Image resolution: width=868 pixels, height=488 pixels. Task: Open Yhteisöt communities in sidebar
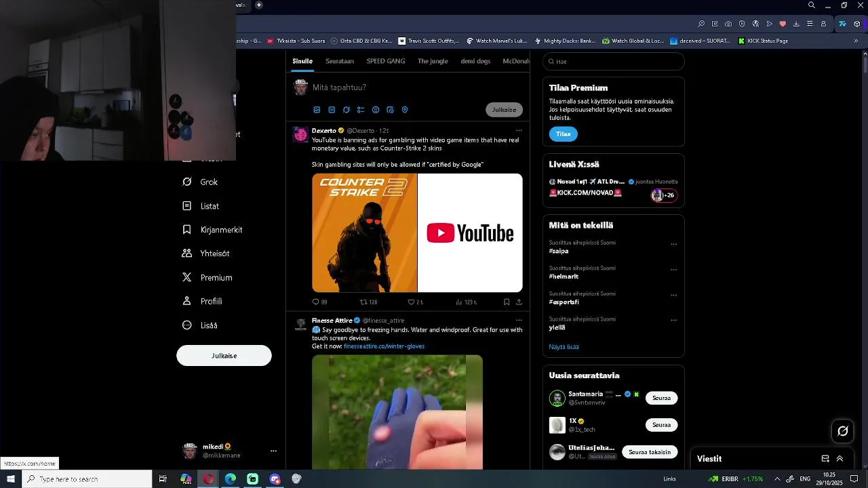coord(206,253)
